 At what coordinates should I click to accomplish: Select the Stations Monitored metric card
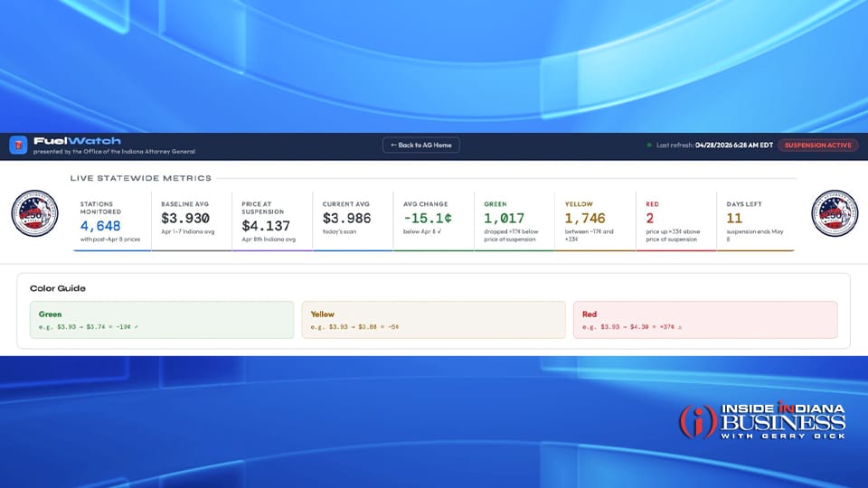tap(110, 221)
